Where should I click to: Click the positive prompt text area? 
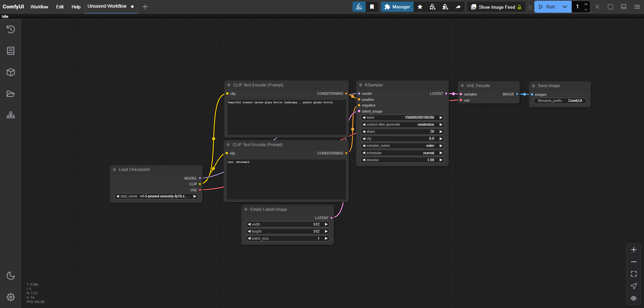tap(286, 117)
